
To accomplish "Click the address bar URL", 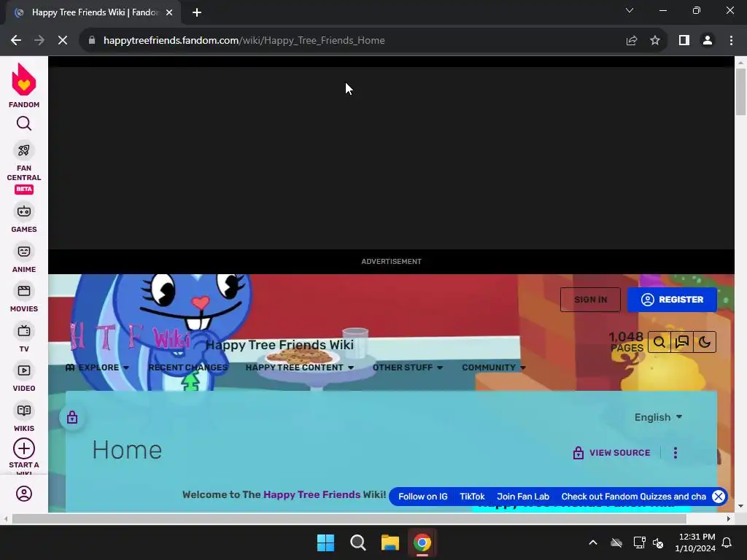I will (244, 41).
